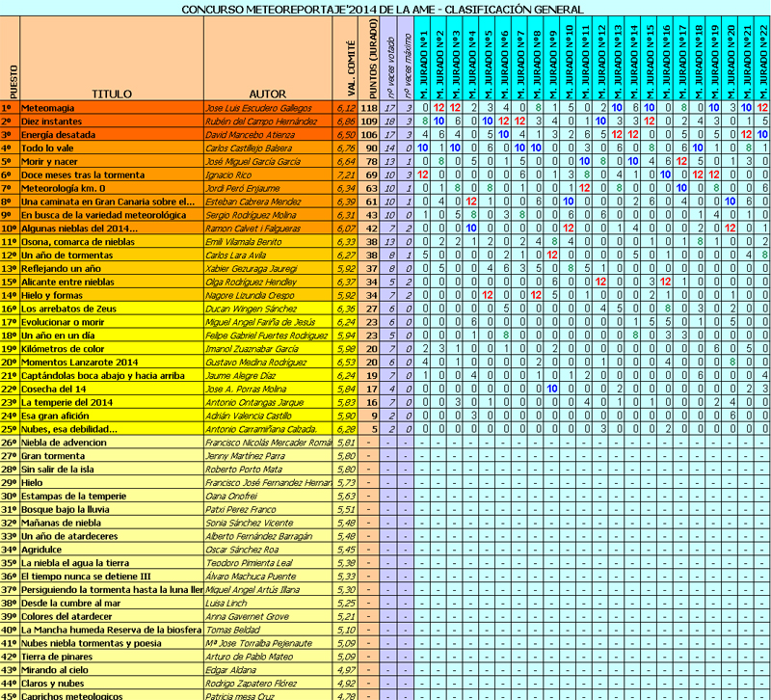Select the title 'Meteorología km. 0'
This screenshot has width=771, height=700.
tap(63, 188)
